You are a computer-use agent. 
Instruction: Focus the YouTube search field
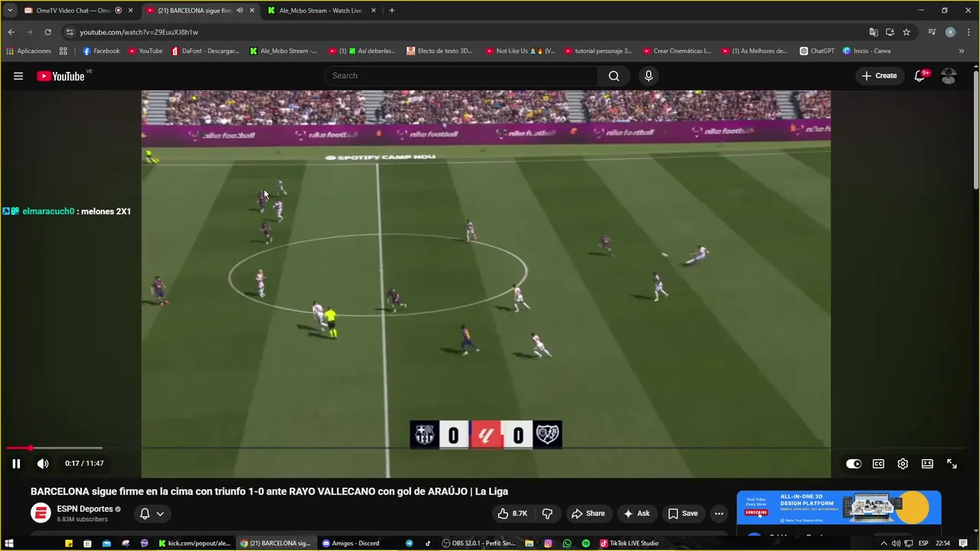click(462, 76)
